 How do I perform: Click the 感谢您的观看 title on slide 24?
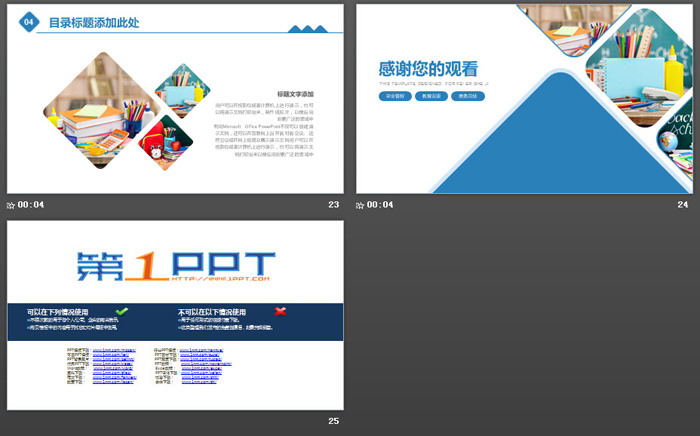pyautogui.click(x=428, y=69)
